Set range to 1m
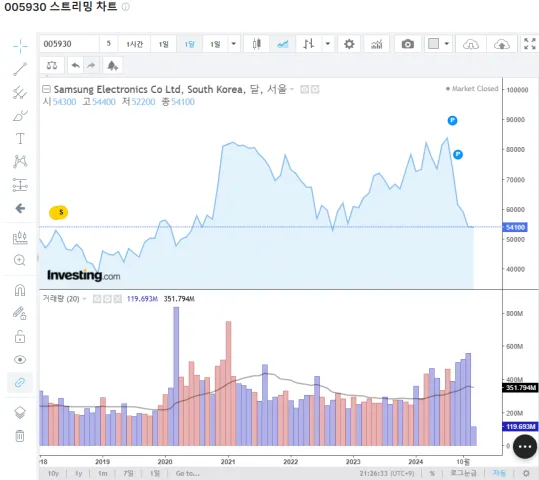Viewport: 539px width, 480px height. [102, 473]
